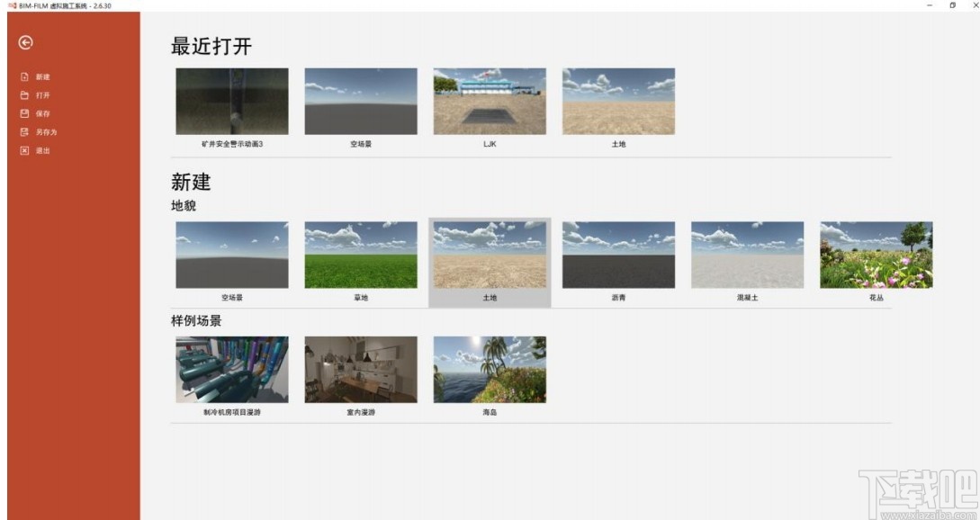
Task: Select the 草地 terrain template
Action: click(360, 254)
